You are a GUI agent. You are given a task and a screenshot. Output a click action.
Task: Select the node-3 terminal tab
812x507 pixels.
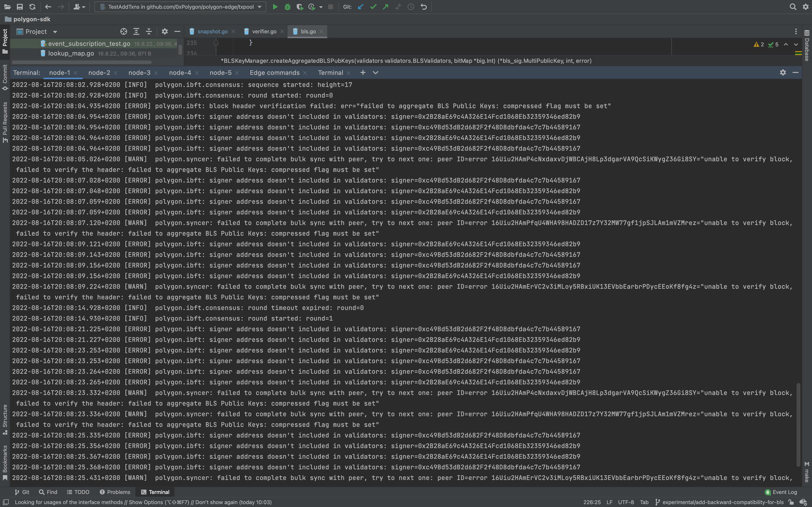click(139, 72)
